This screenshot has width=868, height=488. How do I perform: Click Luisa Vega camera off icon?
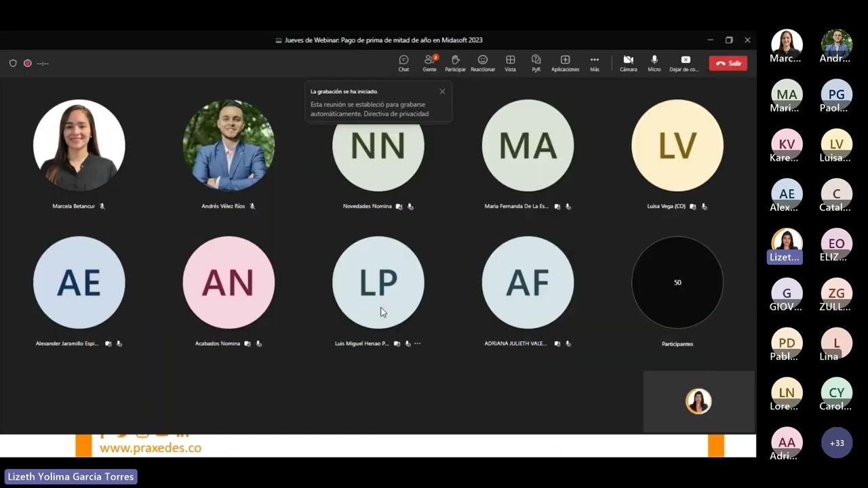692,206
